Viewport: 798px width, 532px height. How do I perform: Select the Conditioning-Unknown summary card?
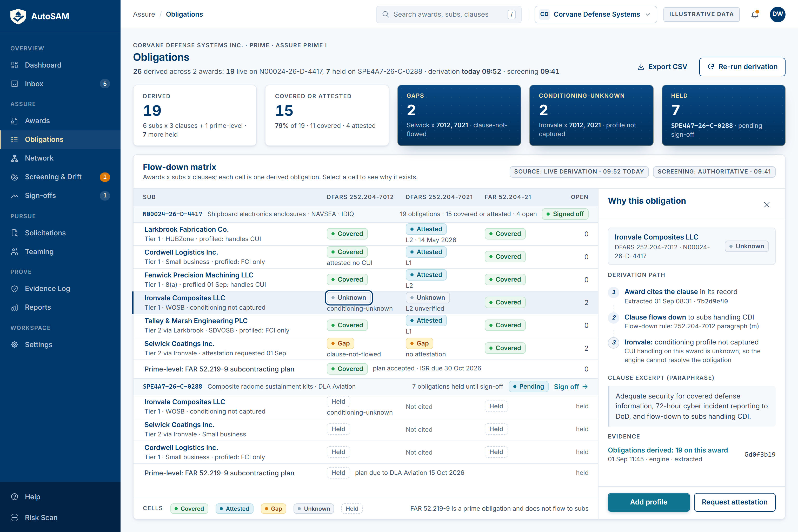[591, 115]
